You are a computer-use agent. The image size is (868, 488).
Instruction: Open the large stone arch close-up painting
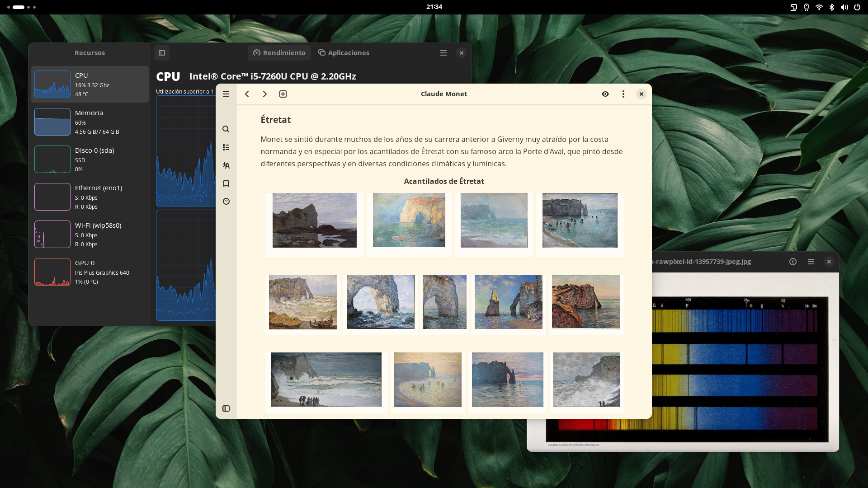point(381,302)
